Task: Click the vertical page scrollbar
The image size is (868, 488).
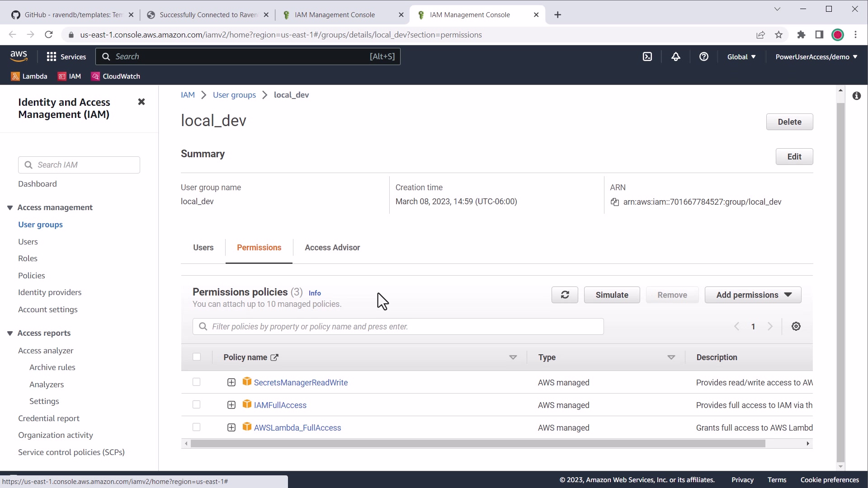Action: click(x=840, y=282)
